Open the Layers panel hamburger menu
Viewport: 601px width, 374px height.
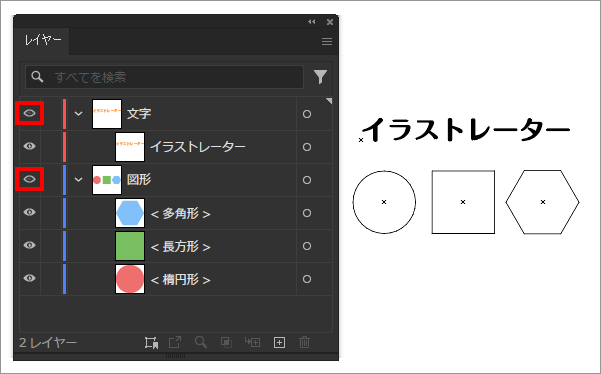pyautogui.click(x=327, y=41)
